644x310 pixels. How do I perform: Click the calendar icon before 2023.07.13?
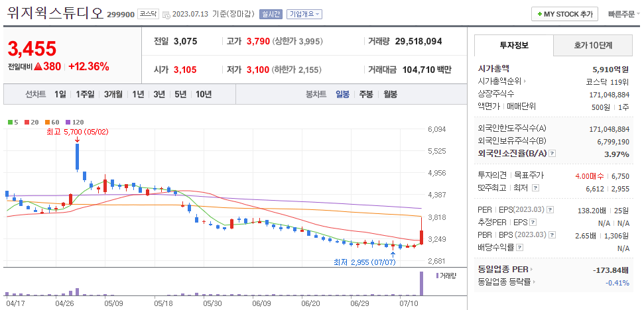[166, 15]
